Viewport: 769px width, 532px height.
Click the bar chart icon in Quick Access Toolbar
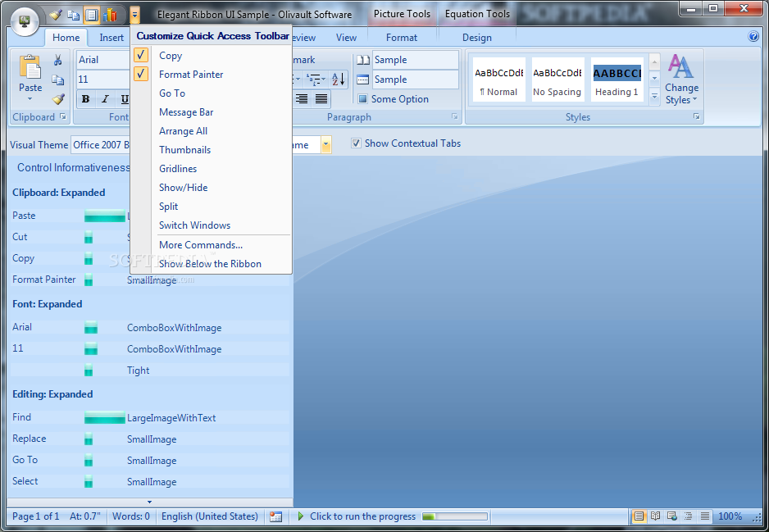(x=109, y=16)
